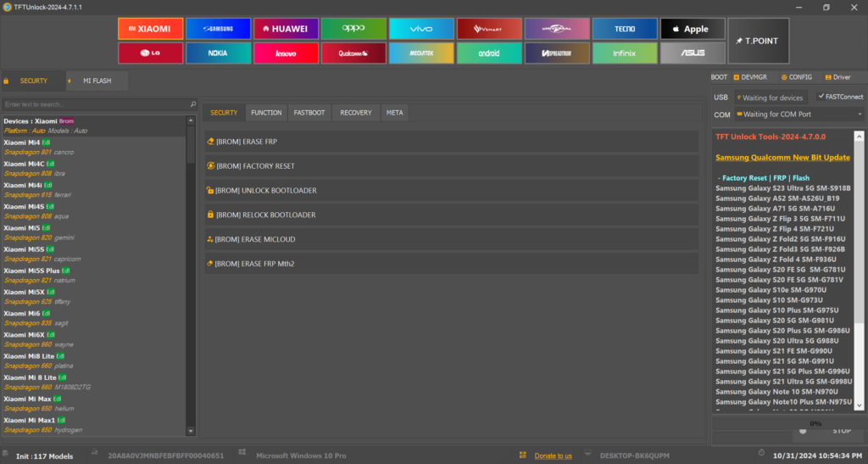Run [BROM] UNLOCK BOOTLOADER

(x=451, y=191)
